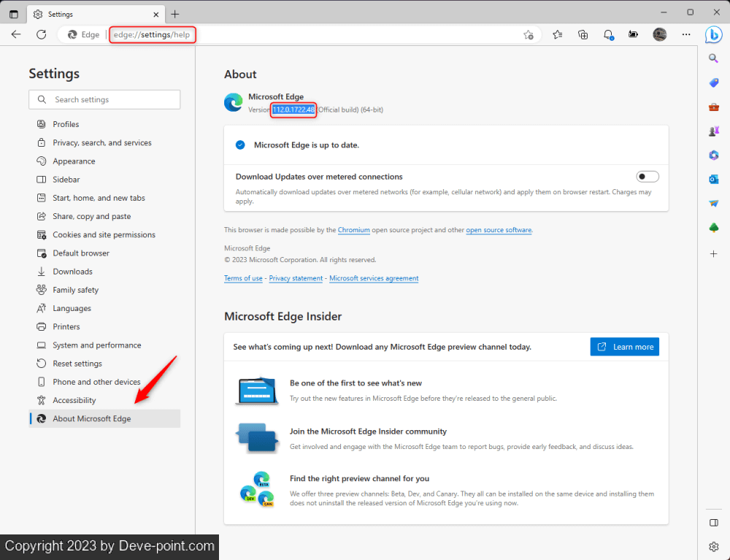Follow the Chromium link

click(353, 230)
